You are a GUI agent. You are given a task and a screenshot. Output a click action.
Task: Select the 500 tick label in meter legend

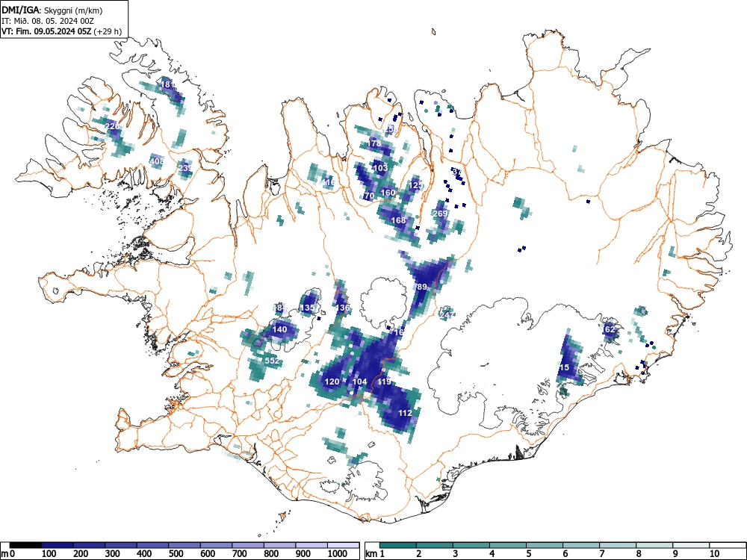click(176, 554)
